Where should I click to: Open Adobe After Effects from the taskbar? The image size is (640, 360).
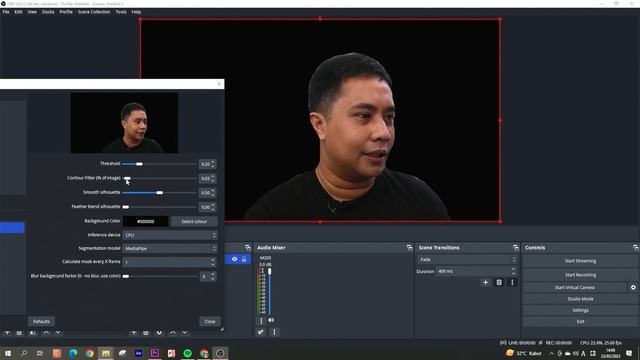[138, 353]
